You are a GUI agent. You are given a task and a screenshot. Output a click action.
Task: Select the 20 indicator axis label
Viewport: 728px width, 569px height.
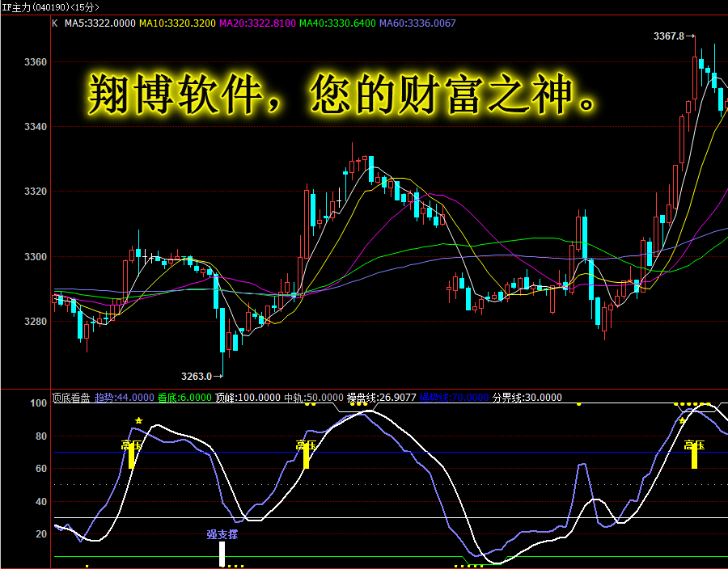point(41,533)
